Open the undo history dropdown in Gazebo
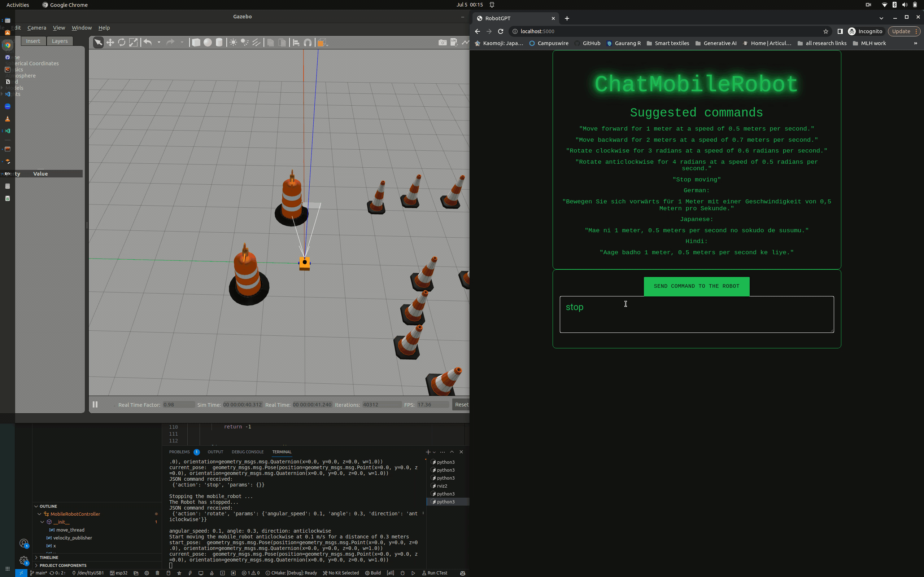This screenshot has width=924, height=577. [x=159, y=42]
